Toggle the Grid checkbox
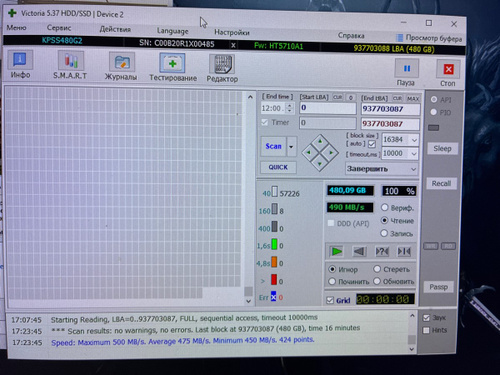 330,300
